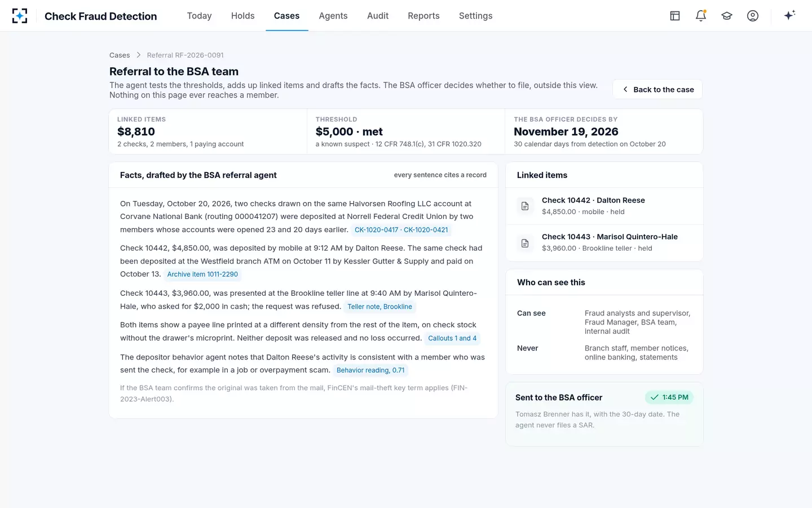Open the user account profile icon

(753, 16)
